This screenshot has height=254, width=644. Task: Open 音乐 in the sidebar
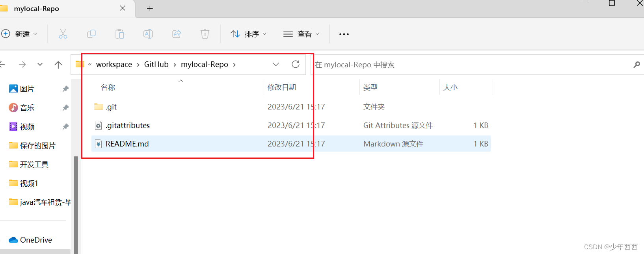(22, 108)
